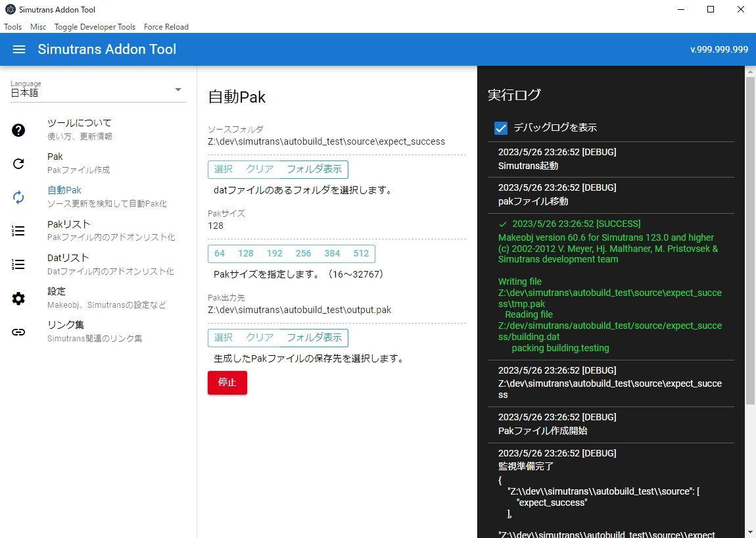The height and width of the screenshot is (538, 756).
Task: Click the Datリスト list icon
Action: pos(18,264)
